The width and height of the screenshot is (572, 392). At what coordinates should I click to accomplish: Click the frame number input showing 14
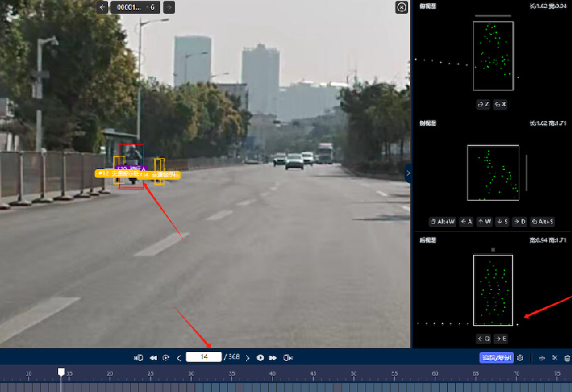point(204,357)
